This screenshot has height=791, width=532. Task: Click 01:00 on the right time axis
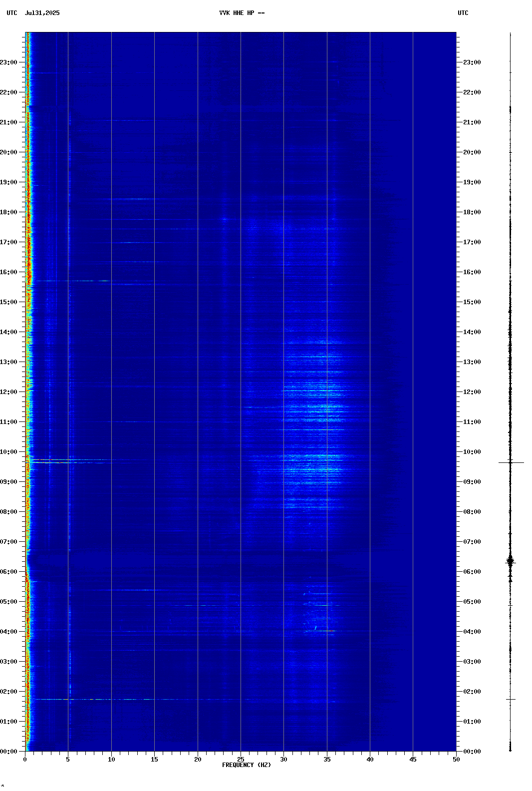472,722
